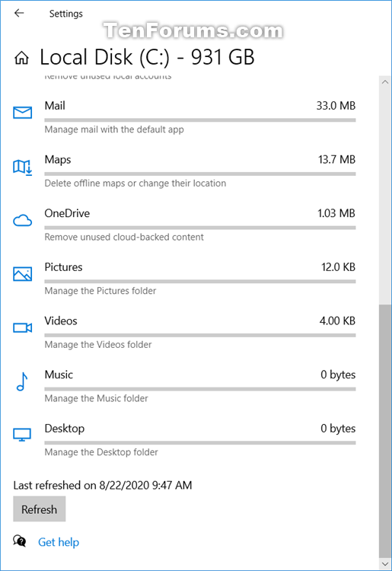
Task: Click the 'Local Disk (C:) - 931 GB' heading
Action: click(147, 58)
